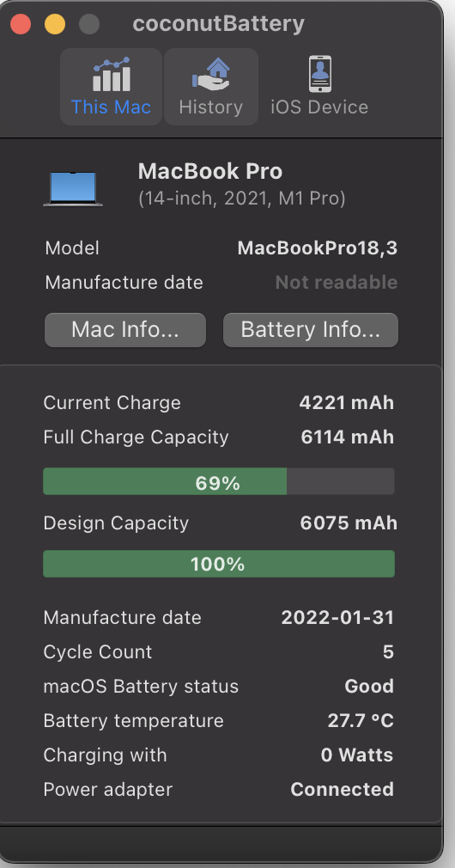Click the yellow minimize window button
This screenshot has width=455, height=868.
click(55, 24)
